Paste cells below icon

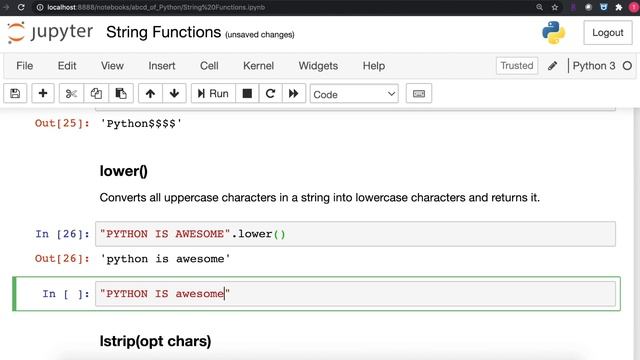[121, 93]
